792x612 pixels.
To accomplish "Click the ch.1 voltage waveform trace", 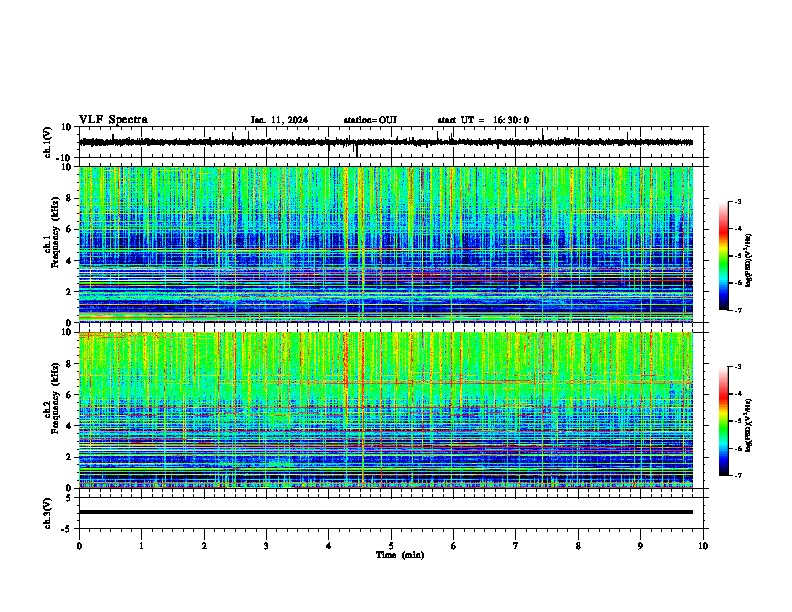I will point(386,142).
